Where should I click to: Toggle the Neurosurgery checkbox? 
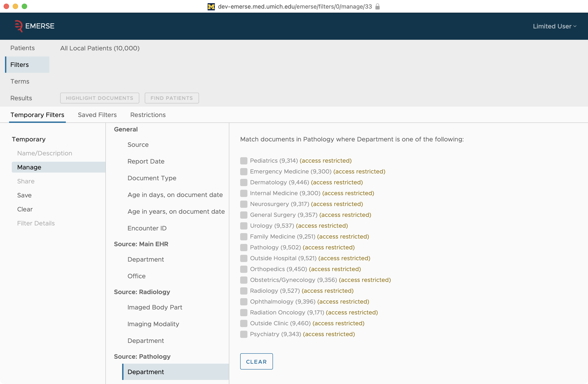(244, 204)
